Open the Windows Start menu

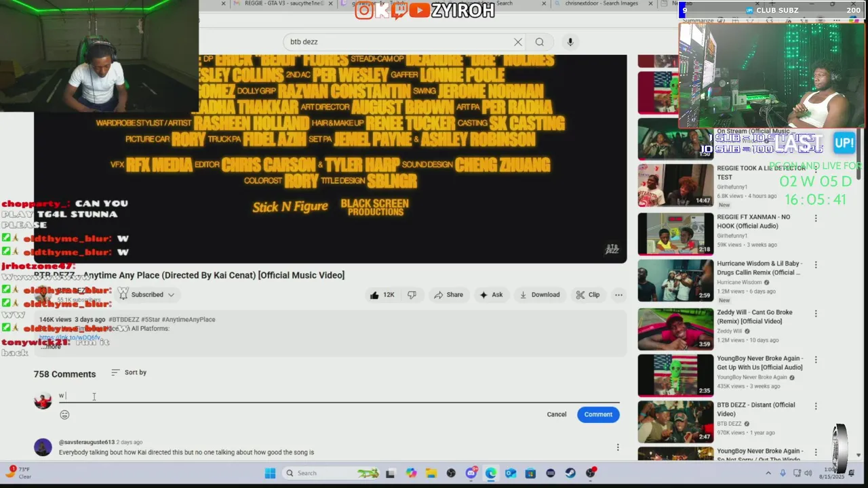270,473
